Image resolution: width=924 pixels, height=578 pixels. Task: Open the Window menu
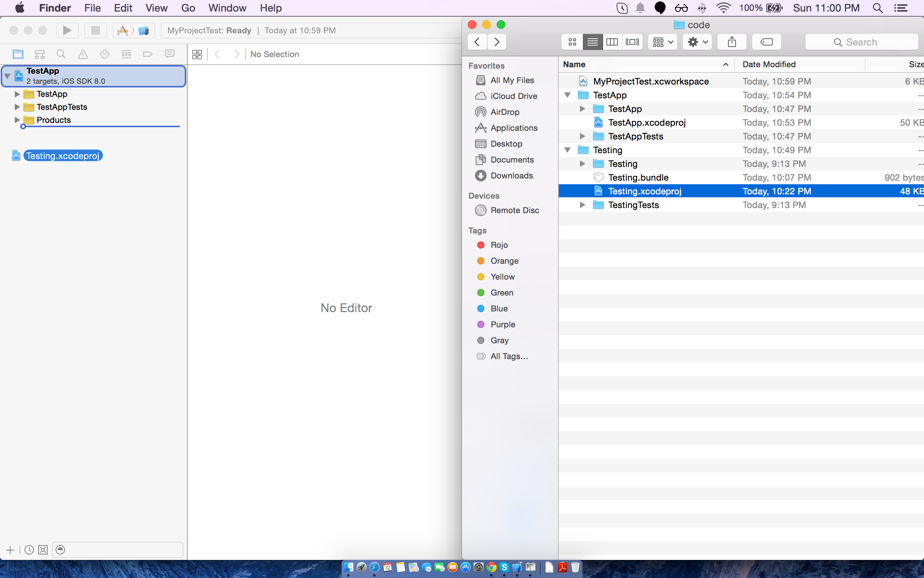click(227, 8)
